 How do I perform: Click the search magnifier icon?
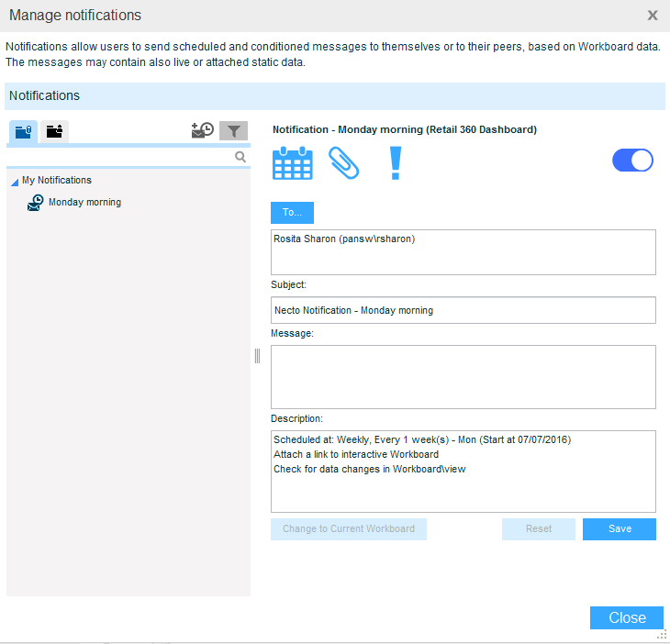(240, 157)
